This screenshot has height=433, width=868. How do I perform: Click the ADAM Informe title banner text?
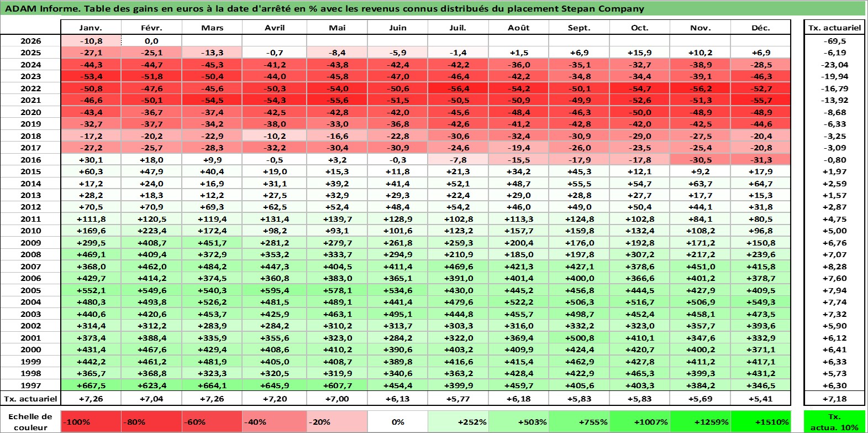click(324, 8)
